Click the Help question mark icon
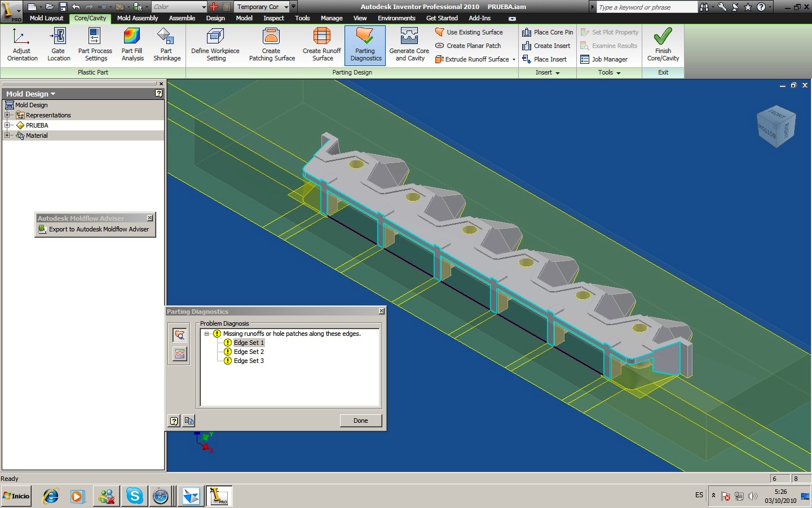 point(761,7)
